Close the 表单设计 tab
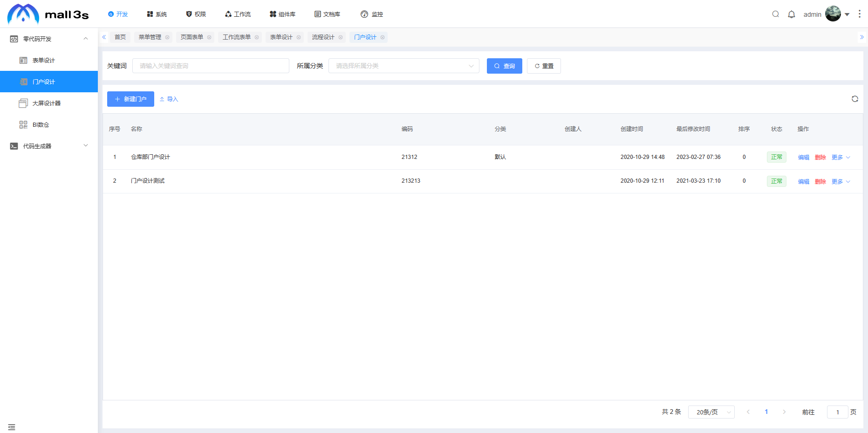The height and width of the screenshot is (433, 868). pyautogui.click(x=299, y=37)
